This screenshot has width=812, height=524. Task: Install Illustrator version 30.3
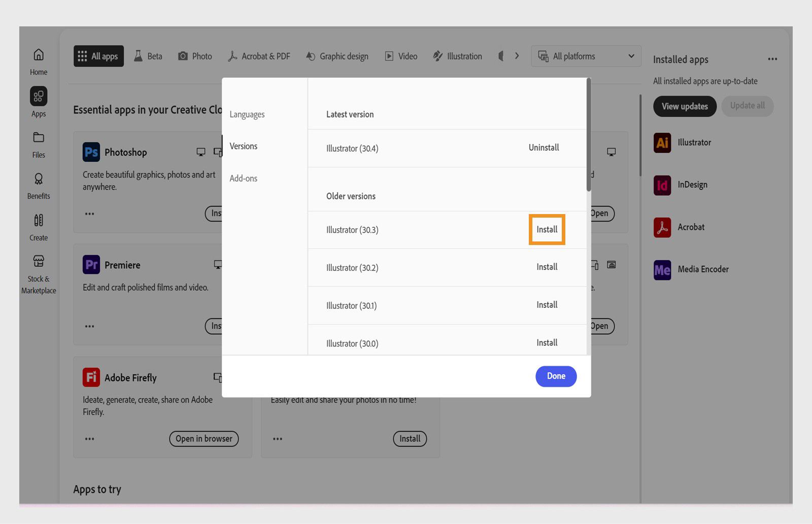point(547,229)
